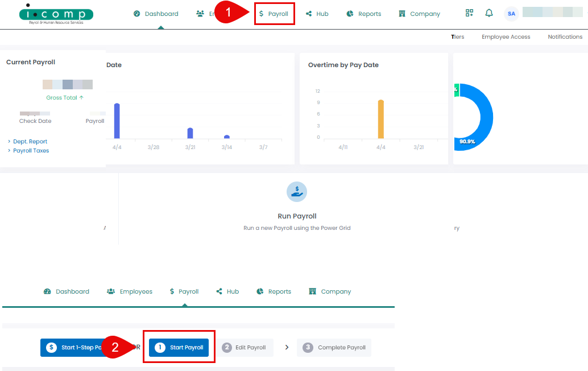Click the Run Payroll hand-dollar icon
Image resolution: width=588 pixels, height=371 pixels.
pos(297,192)
